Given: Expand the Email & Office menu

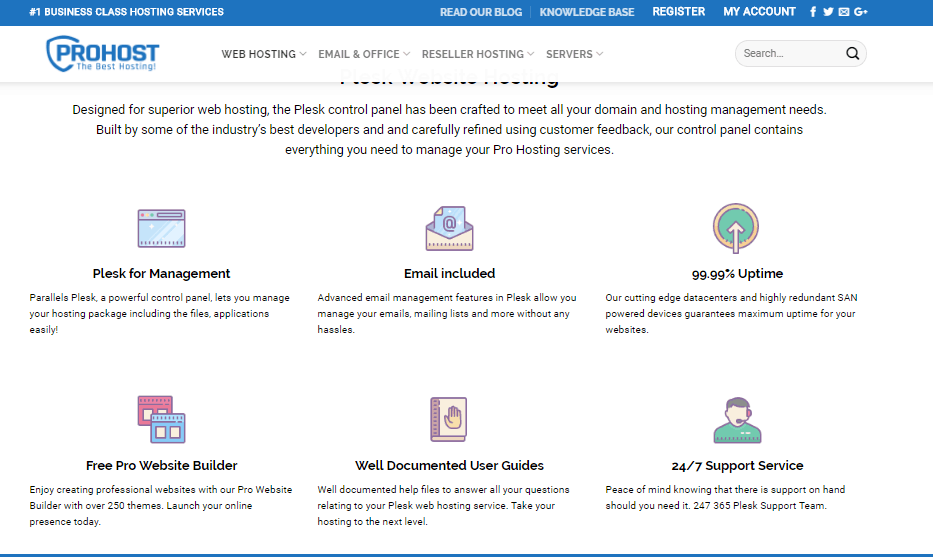Looking at the screenshot, I should pyautogui.click(x=364, y=54).
